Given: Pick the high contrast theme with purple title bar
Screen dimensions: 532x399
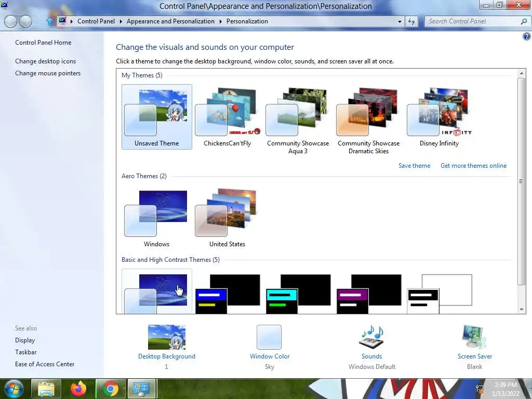Looking at the screenshot, I should (x=369, y=294).
